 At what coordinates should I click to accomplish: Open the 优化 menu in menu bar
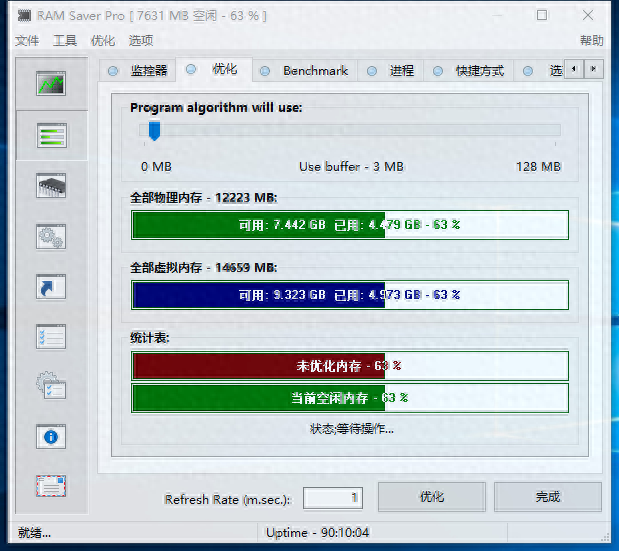pyautogui.click(x=103, y=40)
